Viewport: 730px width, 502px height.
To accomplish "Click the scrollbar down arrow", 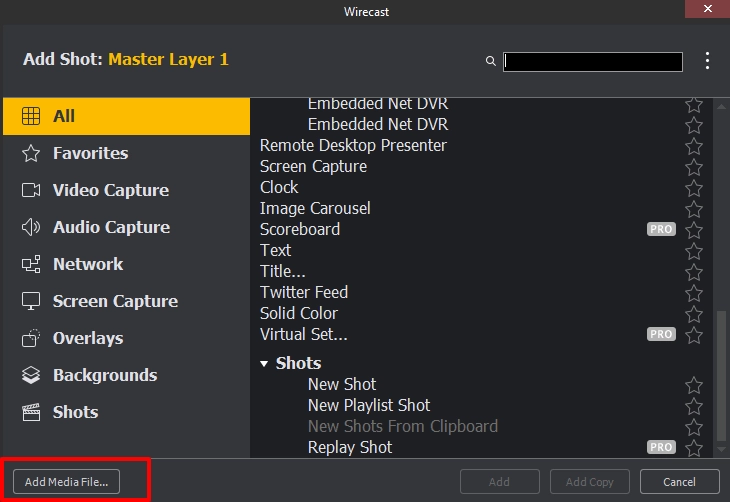I will pos(721,449).
